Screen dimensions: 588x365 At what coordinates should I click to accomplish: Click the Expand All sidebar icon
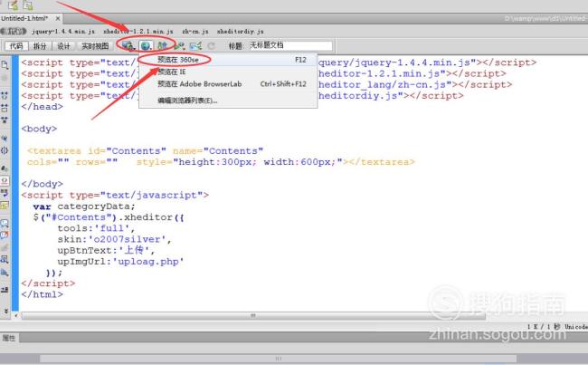(x=5, y=120)
